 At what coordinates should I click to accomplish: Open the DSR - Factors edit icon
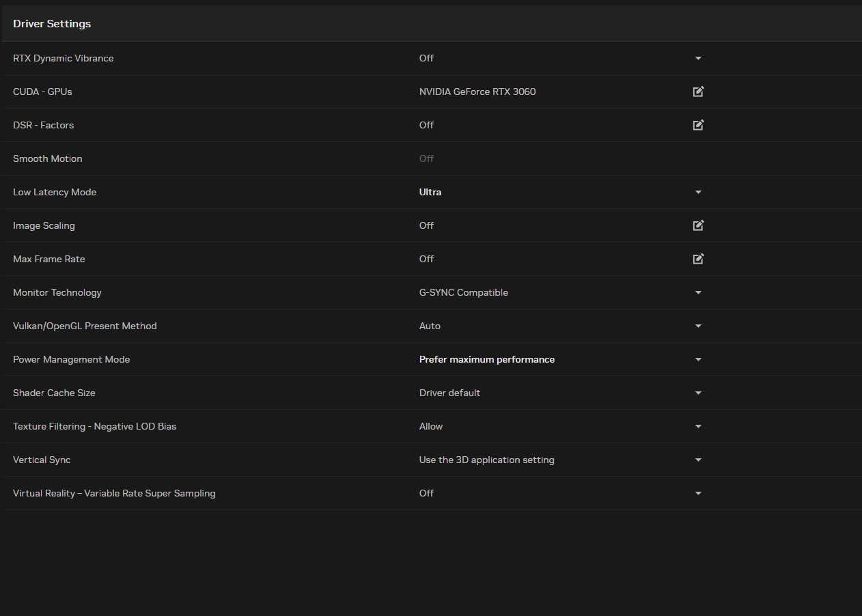(x=698, y=125)
